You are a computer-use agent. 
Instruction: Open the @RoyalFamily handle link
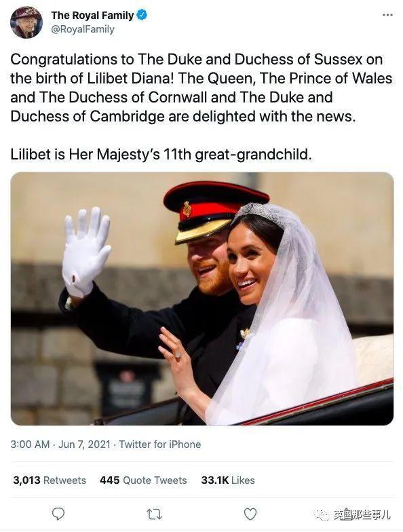tap(83, 30)
